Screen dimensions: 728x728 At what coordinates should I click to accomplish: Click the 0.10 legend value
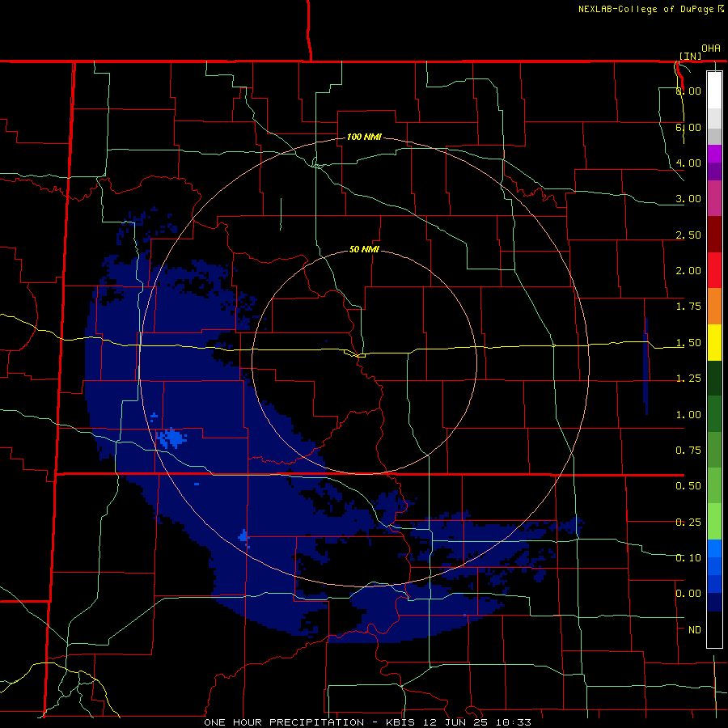[688, 558]
